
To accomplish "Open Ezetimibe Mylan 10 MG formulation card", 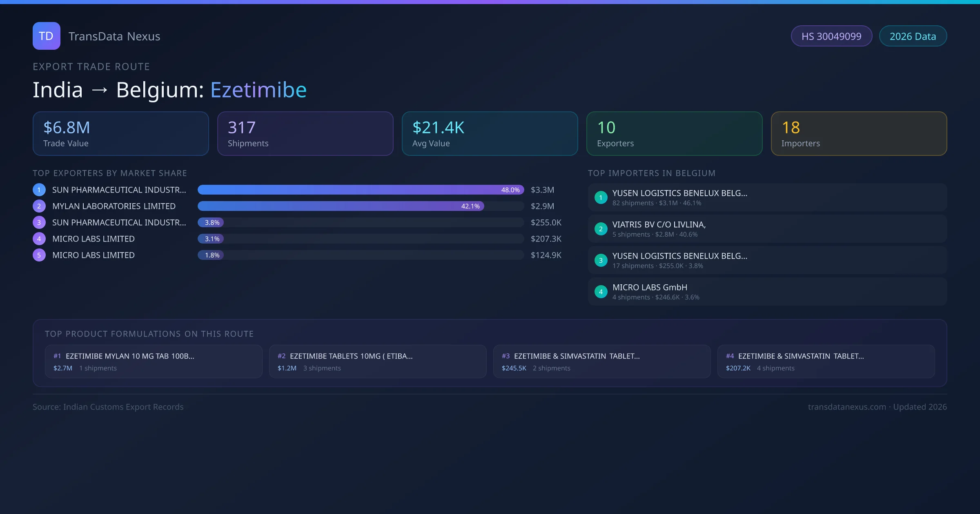I will pyautogui.click(x=154, y=361).
